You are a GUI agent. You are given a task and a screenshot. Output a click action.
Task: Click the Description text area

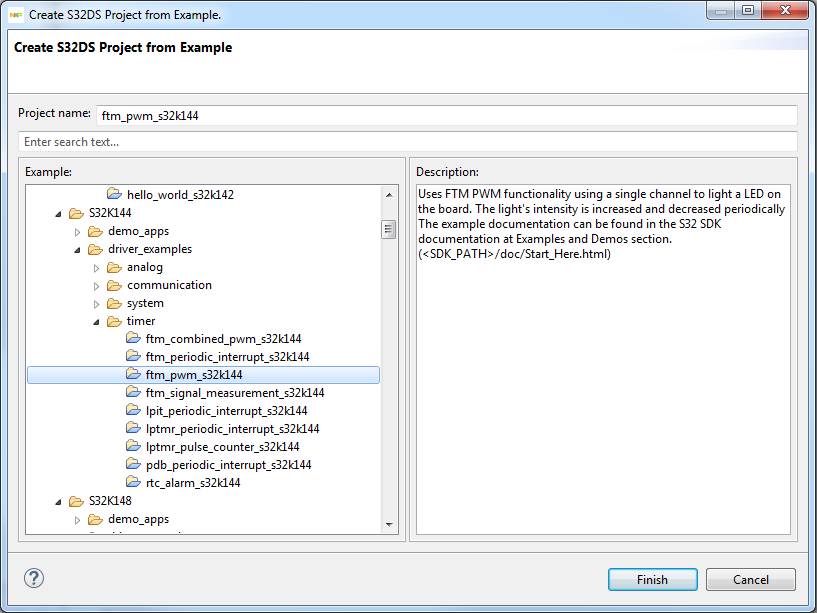tap(603, 359)
